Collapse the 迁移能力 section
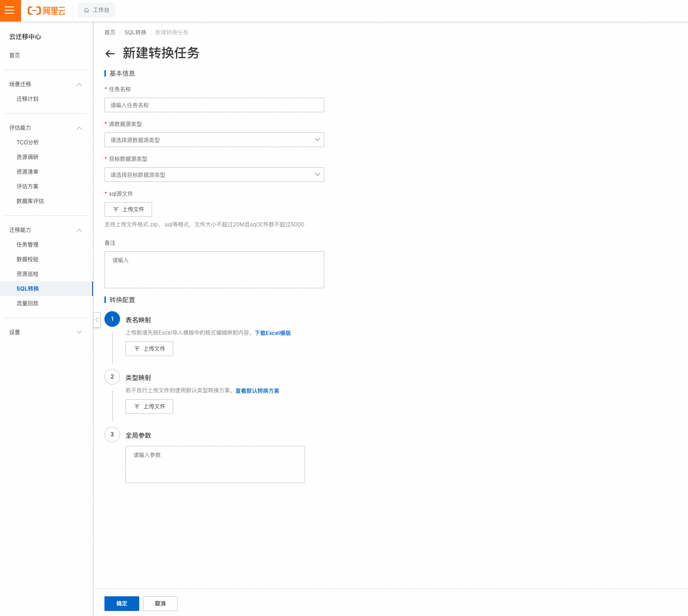The height and width of the screenshot is (616, 688). (79, 230)
